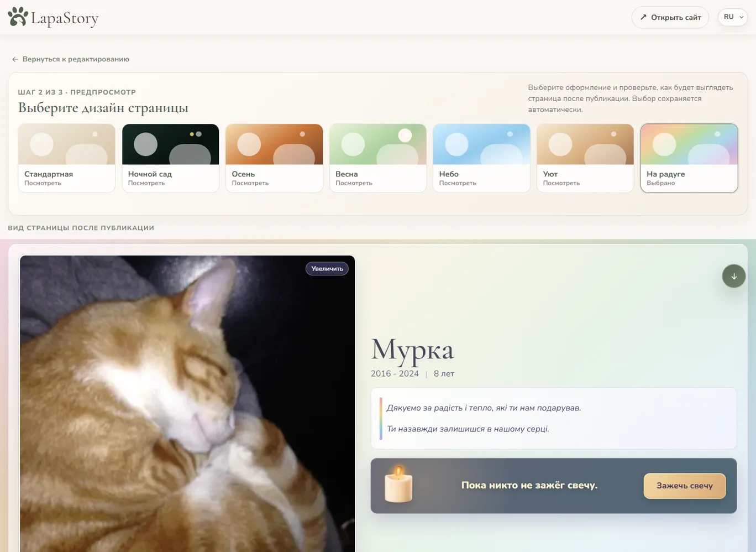Viewport: 756px width, 552px height.
Task: Select the Весна theme card
Action: click(378, 158)
